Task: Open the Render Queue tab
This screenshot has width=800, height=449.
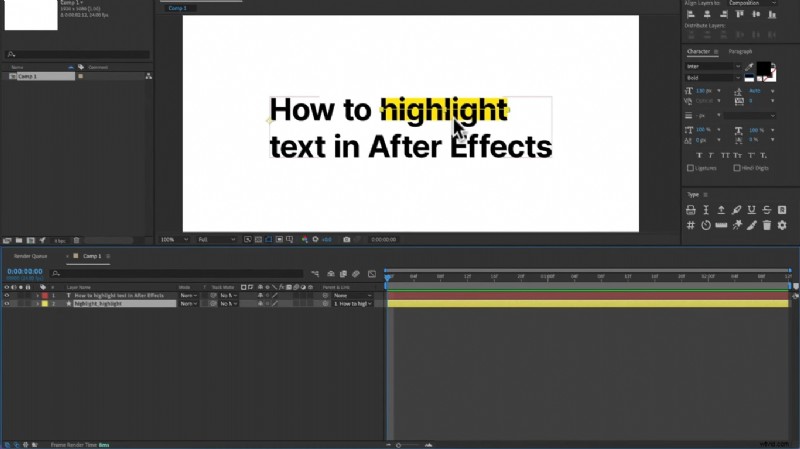Action: pyautogui.click(x=31, y=256)
